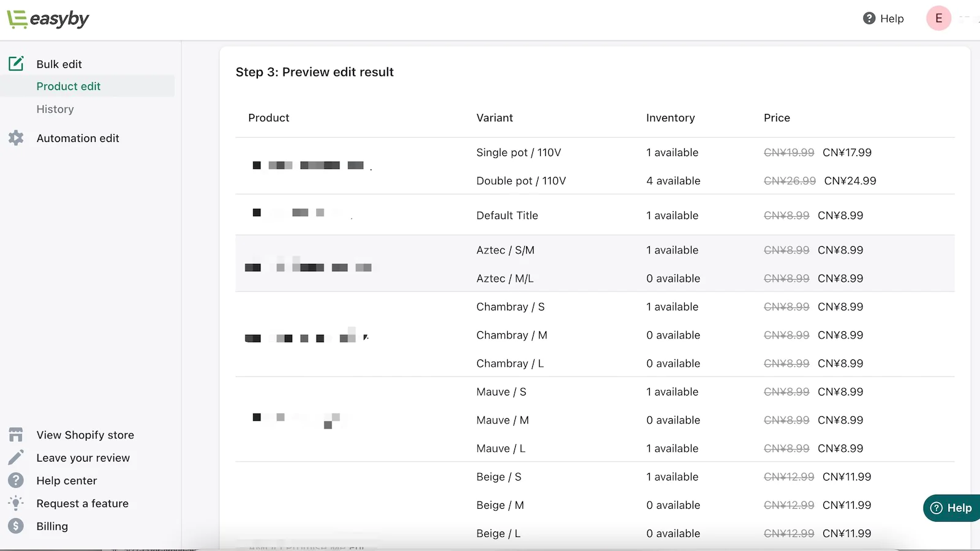The height and width of the screenshot is (551, 980).
Task: Select the Single pot / 110V variant
Action: pos(519,152)
